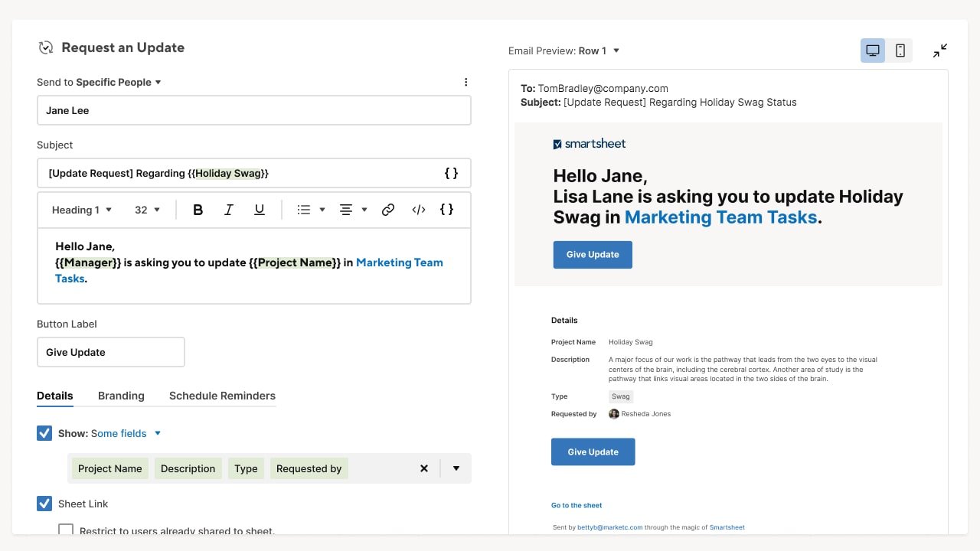
Task: Open the Smartsheet footer link
Action: [727, 527]
